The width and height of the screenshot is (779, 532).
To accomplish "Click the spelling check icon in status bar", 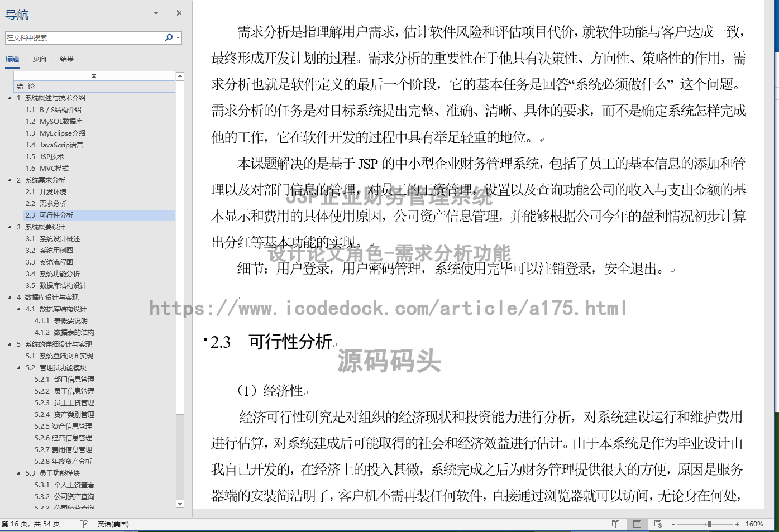I will (x=84, y=524).
